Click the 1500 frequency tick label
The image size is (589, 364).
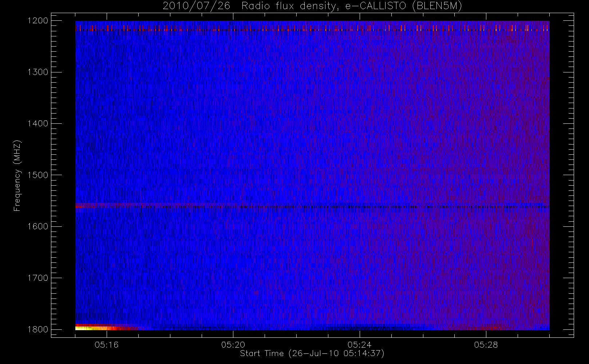pyautogui.click(x=38, y=175)
